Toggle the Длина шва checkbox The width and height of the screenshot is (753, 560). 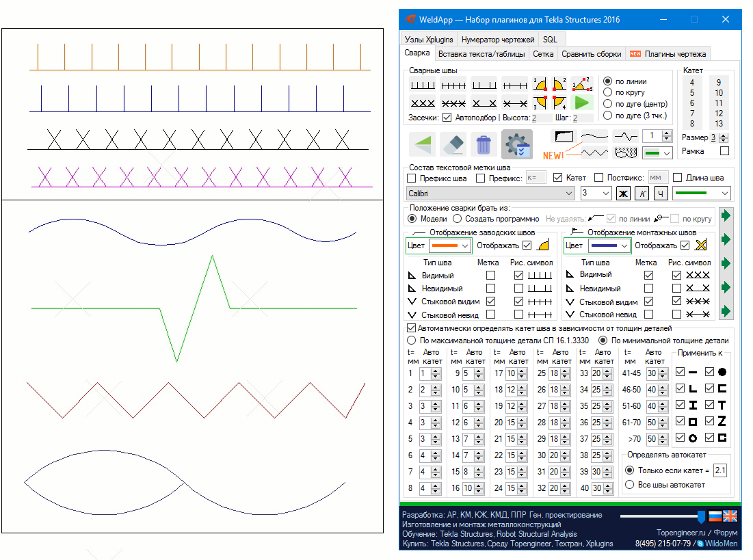pyautogui.click(x=678, y=178)
